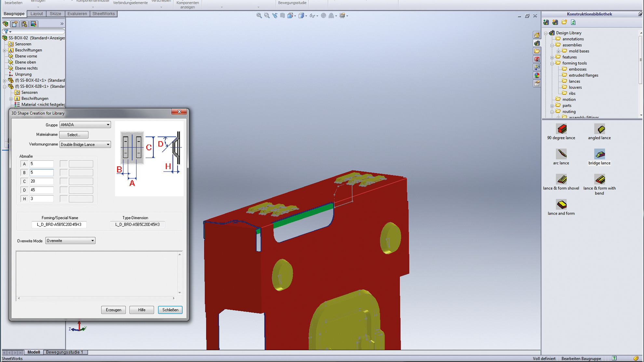Open the Verformungsname dropdown
The image size is (644, 362).
pyautogui.click(x=108, y=144)
